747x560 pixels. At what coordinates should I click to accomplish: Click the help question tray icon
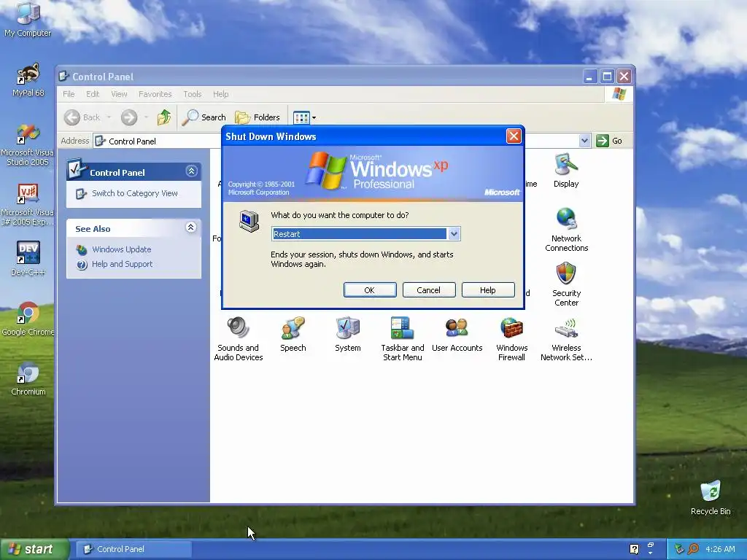tap(634, 549)
